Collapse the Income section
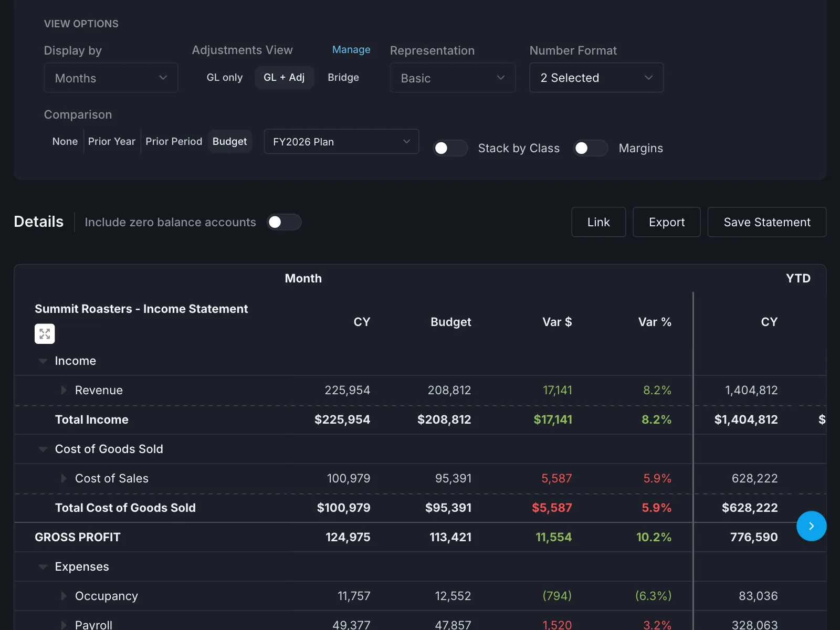Viewport: 840px width, 630px height. tap(43, 361)
